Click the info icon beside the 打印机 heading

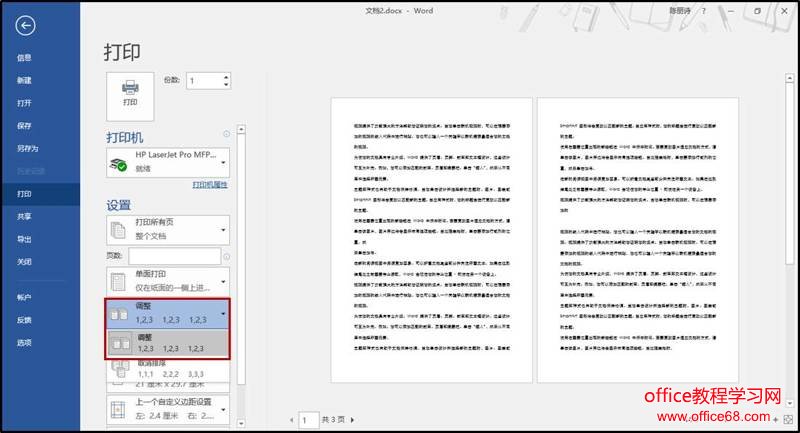227,135
